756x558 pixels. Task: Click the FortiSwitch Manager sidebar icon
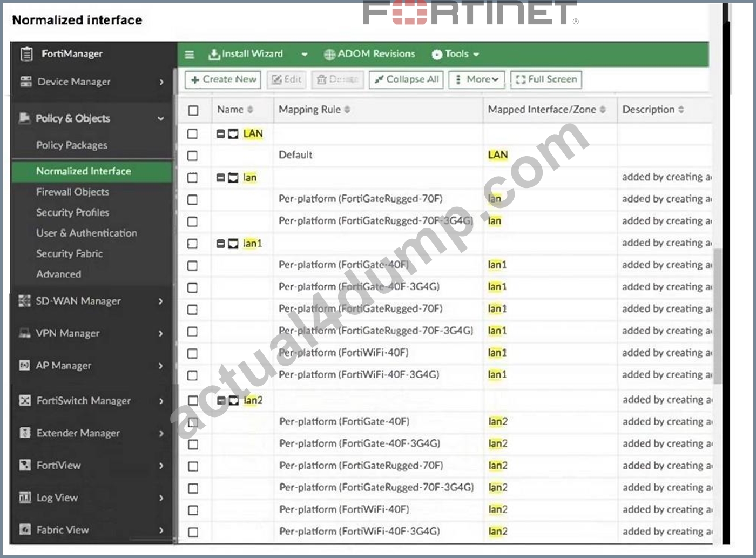tap(25, 401)
